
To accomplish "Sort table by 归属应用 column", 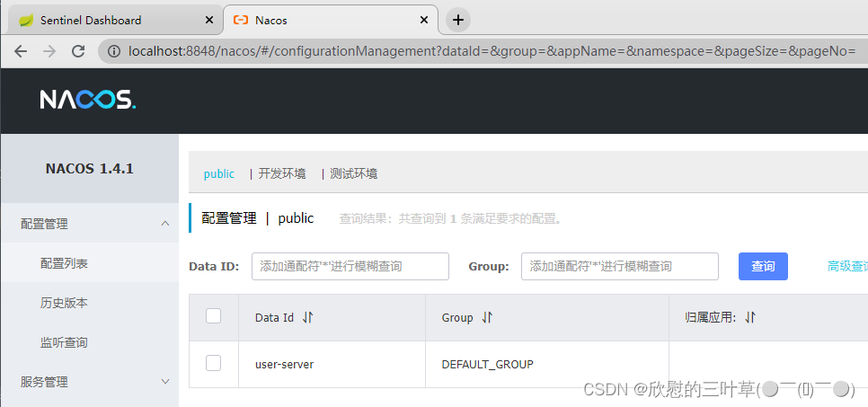I will point(750,317).
